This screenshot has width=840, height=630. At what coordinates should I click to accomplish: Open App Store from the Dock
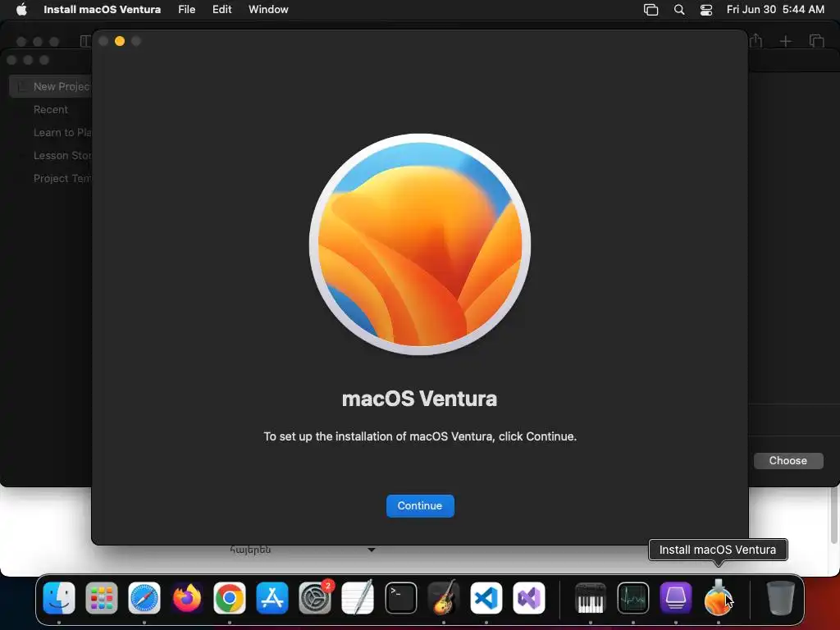[x=272, y=598]
